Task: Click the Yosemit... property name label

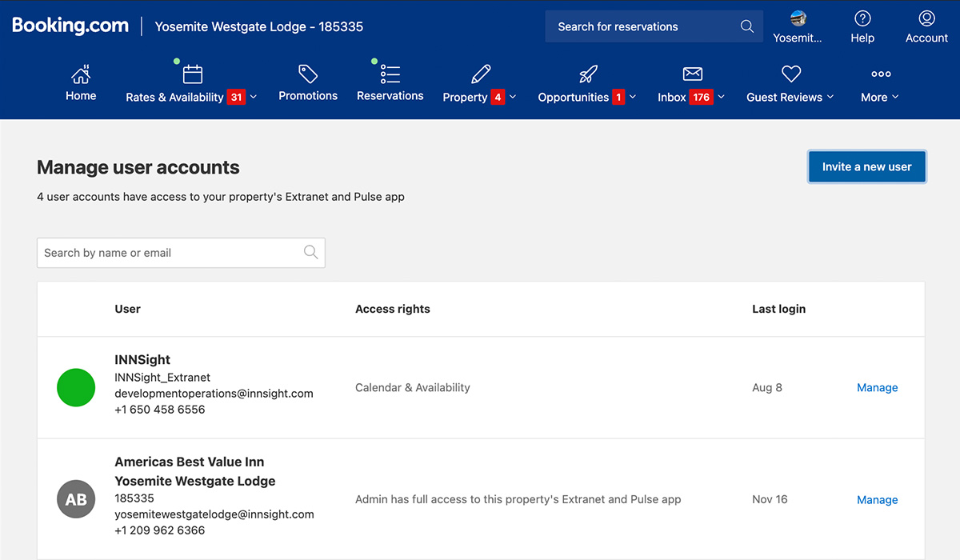Action: (x=798, y=38)
